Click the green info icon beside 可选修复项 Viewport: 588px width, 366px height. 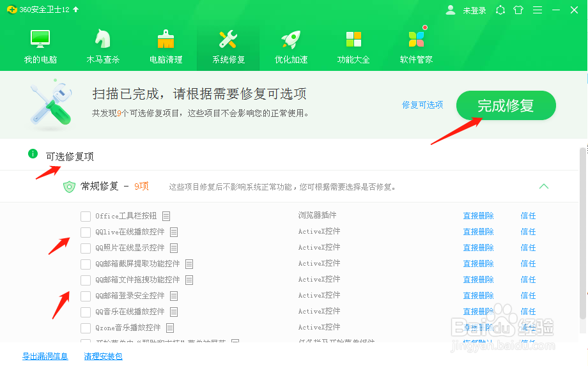(x=33, y=153)
